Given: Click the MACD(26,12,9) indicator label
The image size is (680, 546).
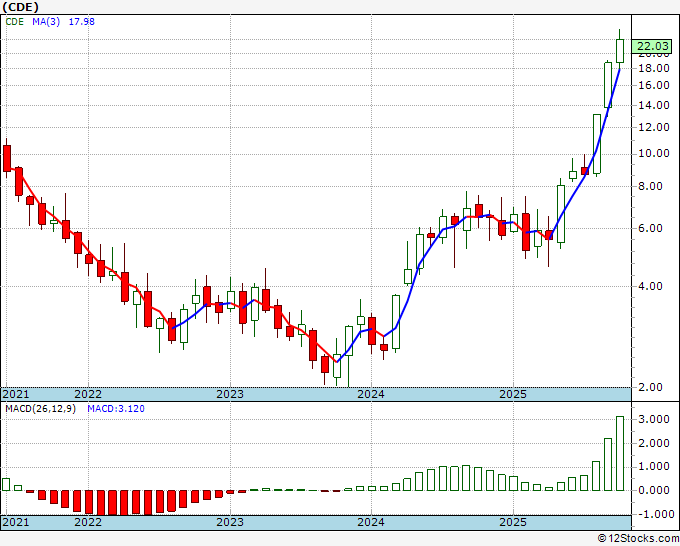Looking at the screenshot, I should tap(41, 409).
